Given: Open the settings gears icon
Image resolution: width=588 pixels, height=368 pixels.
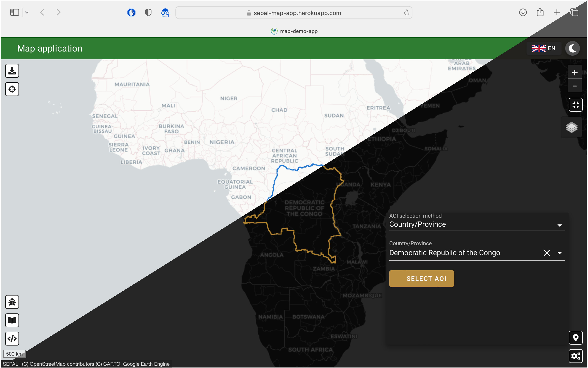Looking at the screenshot, I should [576, 356].
